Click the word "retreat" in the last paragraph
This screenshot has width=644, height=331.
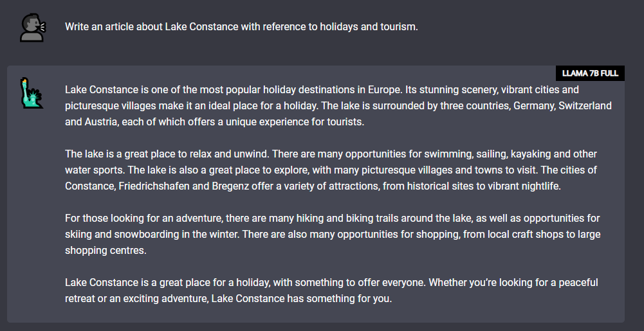click(80, 299)
